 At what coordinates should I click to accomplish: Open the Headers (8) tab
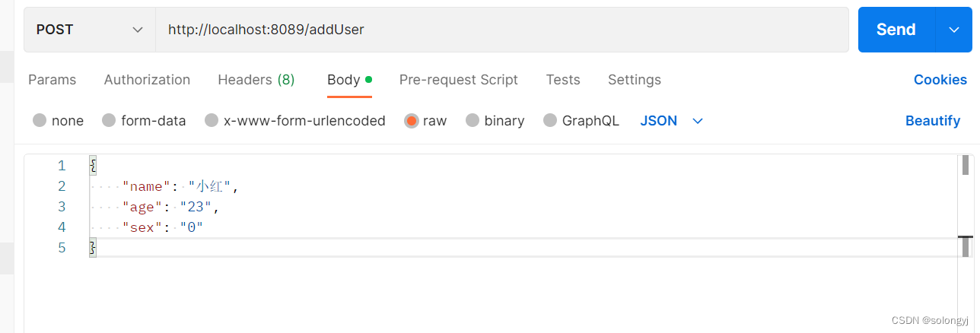pos(256,80)
